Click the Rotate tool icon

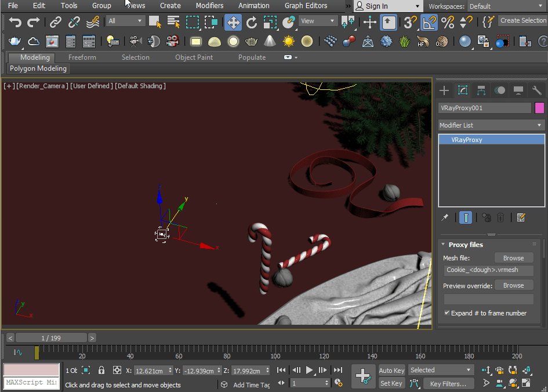point(252,23)
